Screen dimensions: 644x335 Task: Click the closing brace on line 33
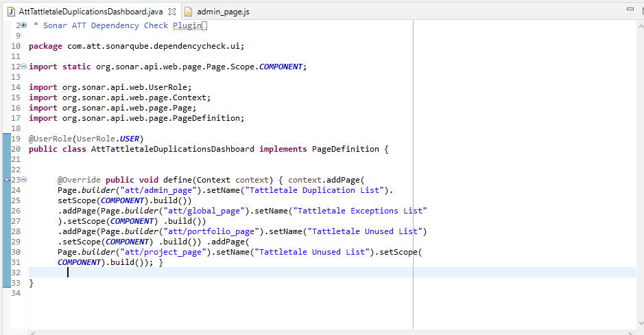pos(32,283)
